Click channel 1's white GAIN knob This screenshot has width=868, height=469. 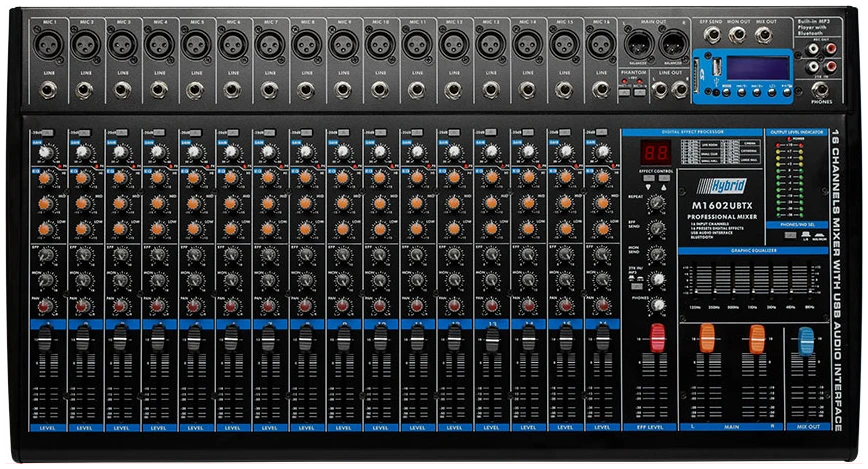coord(46,152)
